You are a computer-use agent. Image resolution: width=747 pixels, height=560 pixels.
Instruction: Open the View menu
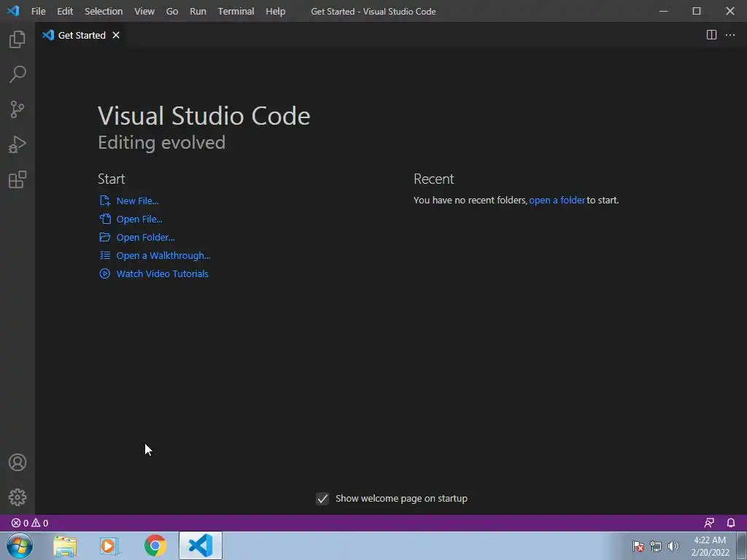pyautogui.click(x=144, y=11)
